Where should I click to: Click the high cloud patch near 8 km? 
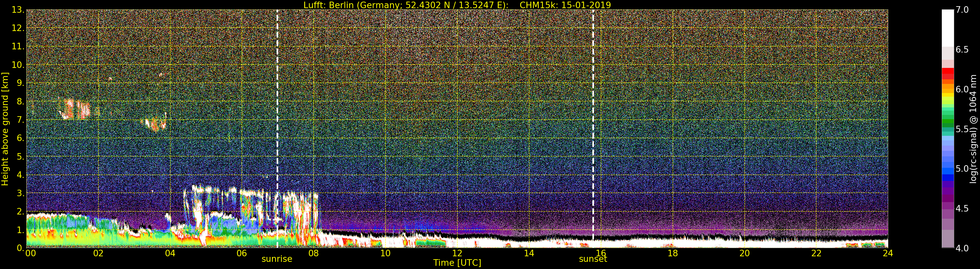[x=75, y=109]
